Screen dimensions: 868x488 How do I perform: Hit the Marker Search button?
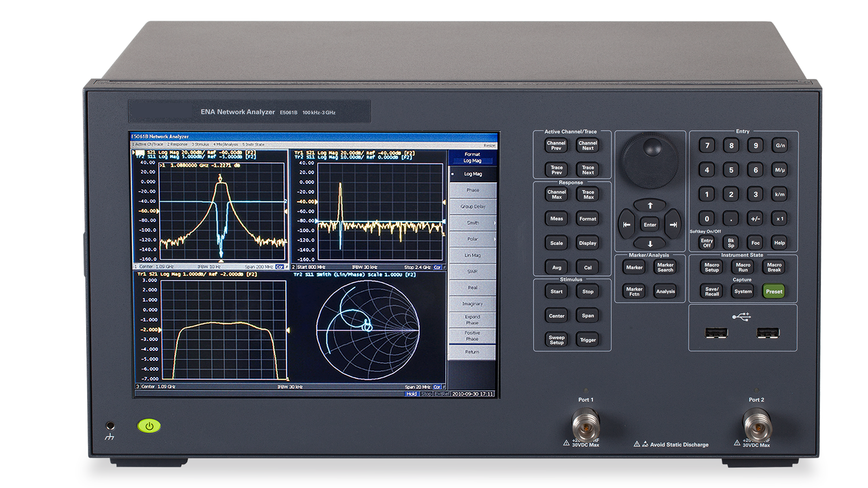click(x=665, y=267)
